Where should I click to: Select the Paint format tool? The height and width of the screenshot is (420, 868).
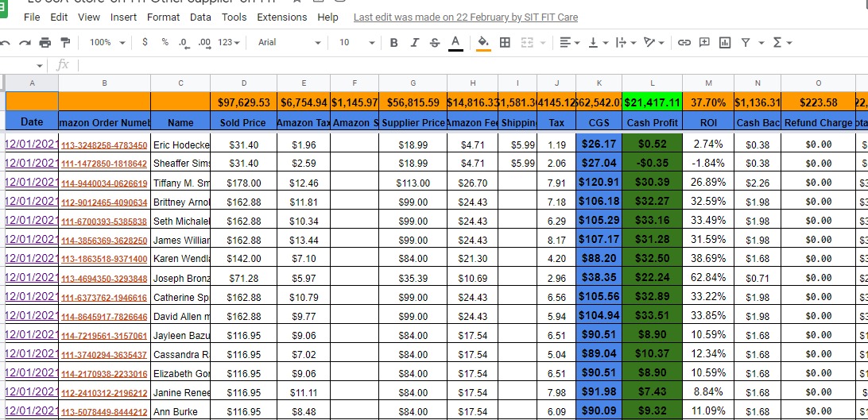(x=64, y=42)
